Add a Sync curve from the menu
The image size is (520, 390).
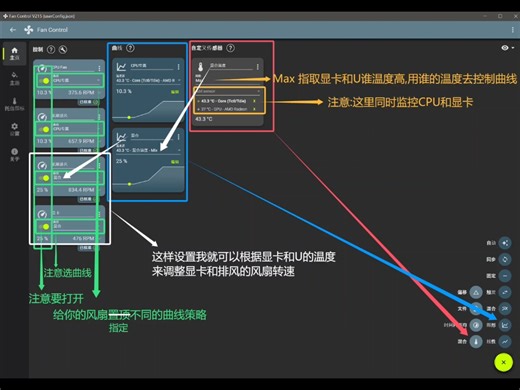505,259
